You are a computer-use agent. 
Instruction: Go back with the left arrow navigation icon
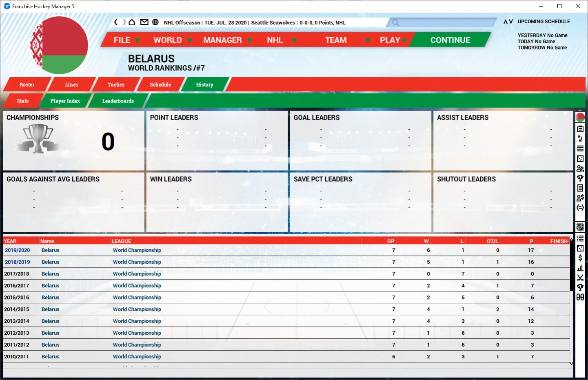[x=116, y=22]
